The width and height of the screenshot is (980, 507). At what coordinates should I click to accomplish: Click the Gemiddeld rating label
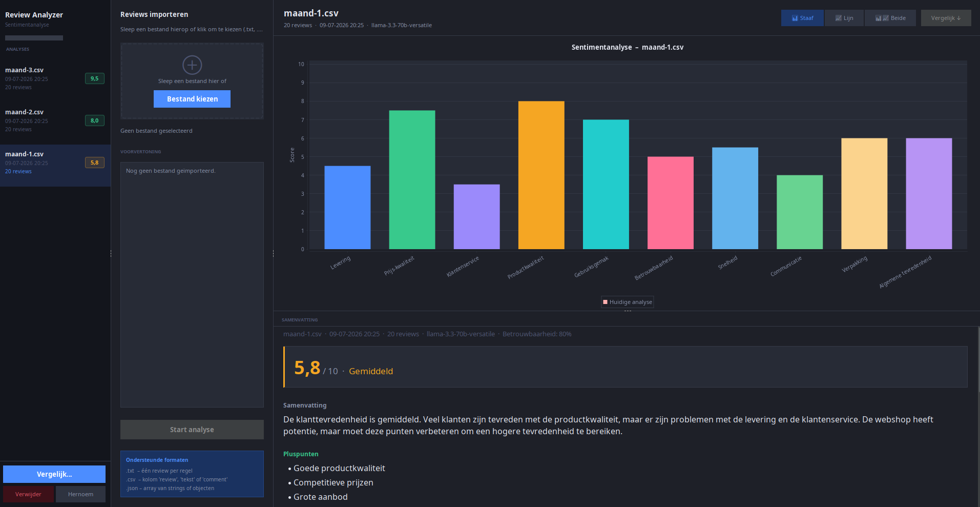pyautogui.click(x=371, y=371)
